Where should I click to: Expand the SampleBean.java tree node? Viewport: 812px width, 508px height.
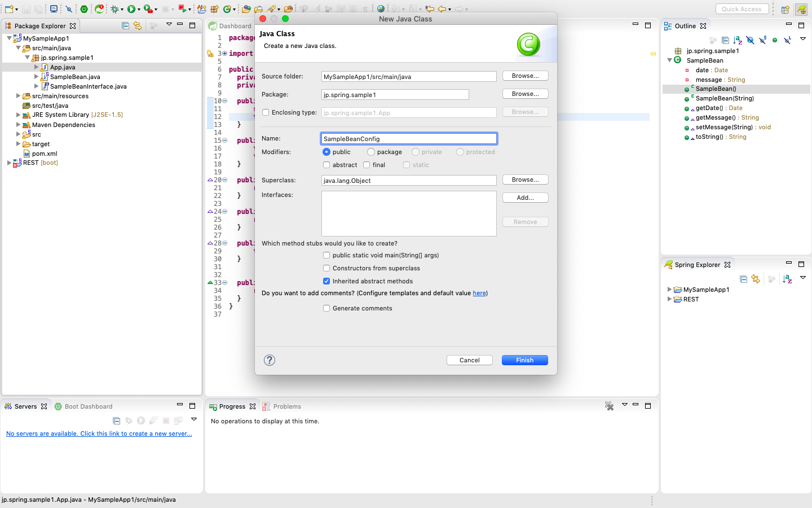[37, 77]
